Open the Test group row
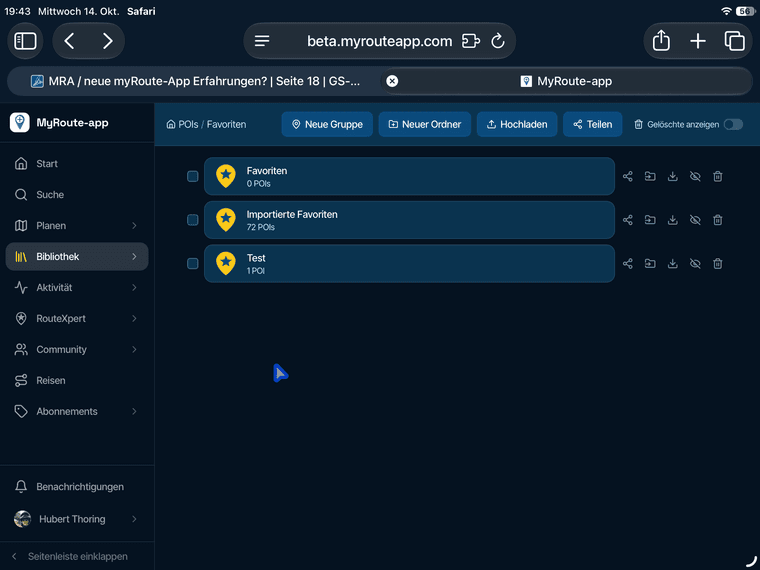Image resolution: width=760 pixels, height=570 pixels. (x=410, y=264)
